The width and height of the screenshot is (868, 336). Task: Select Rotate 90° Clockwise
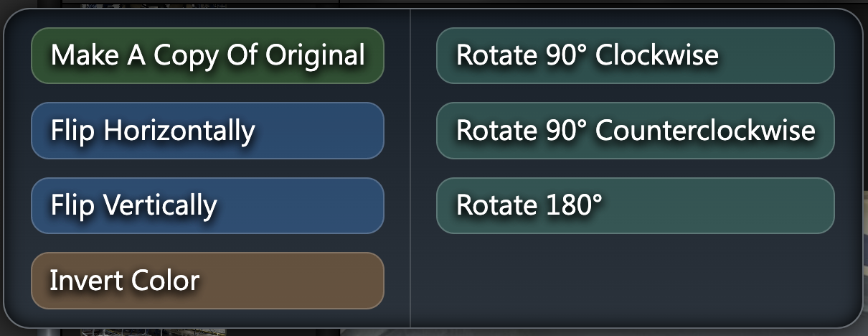pos(635,55)
